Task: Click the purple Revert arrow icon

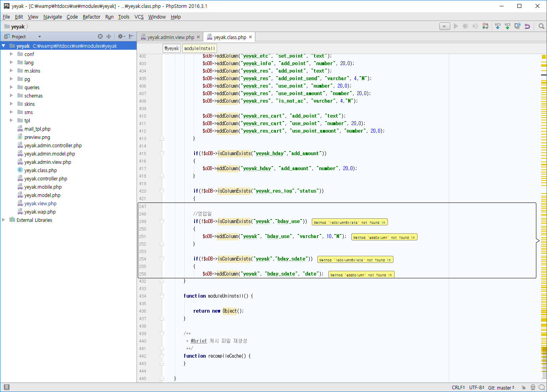Action: [527, 26]
